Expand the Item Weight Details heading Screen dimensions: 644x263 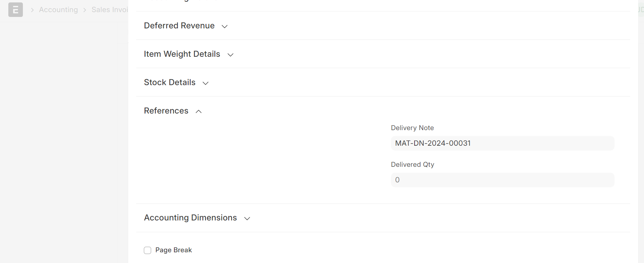click(x=182, y=54)
